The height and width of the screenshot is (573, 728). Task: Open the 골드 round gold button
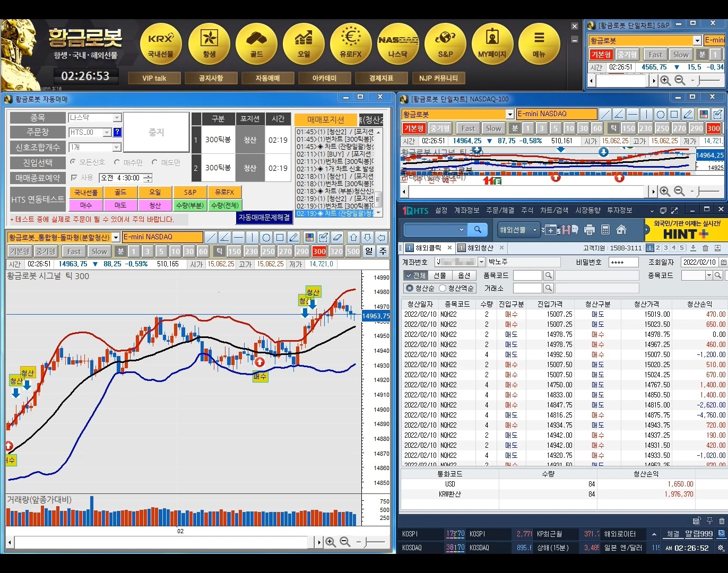[x=256, y=44]
